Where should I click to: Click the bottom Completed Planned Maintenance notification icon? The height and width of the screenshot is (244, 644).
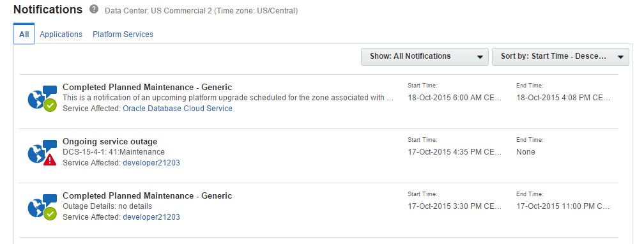tap(42, 207)
